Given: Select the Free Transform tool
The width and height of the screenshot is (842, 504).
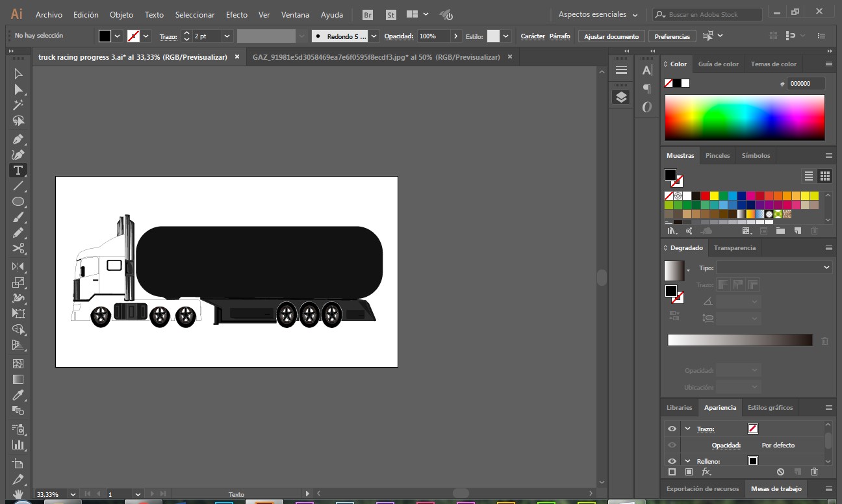Looking at the screenshot, I should click(x=18, y=314).
